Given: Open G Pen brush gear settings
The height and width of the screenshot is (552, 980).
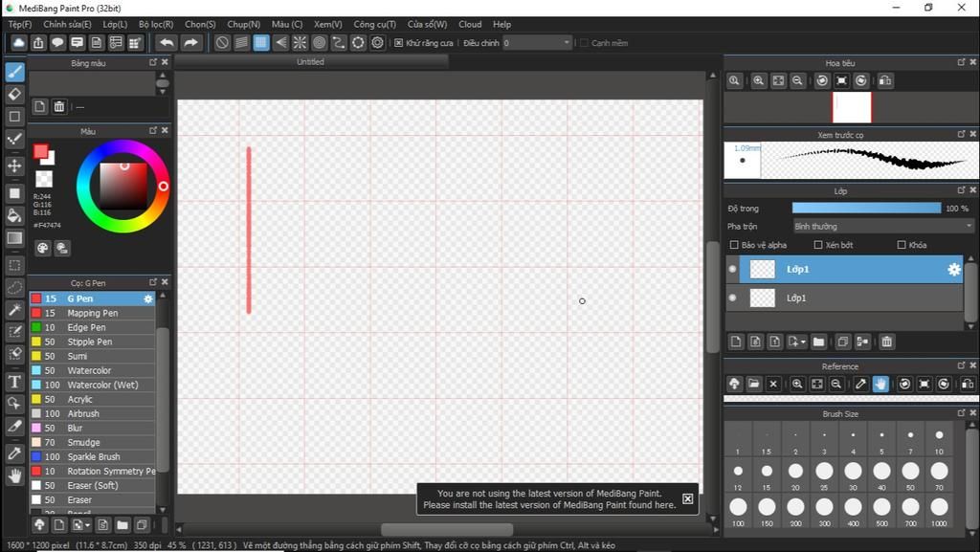Looking at the screenshot, I should (x=148, y=298).
